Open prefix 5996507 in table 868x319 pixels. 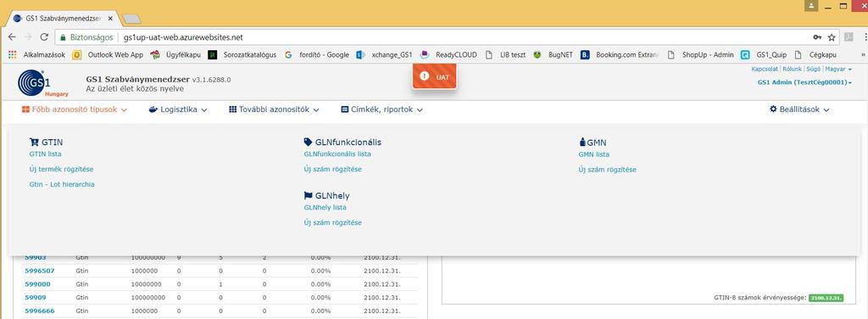tap(40, 271)
